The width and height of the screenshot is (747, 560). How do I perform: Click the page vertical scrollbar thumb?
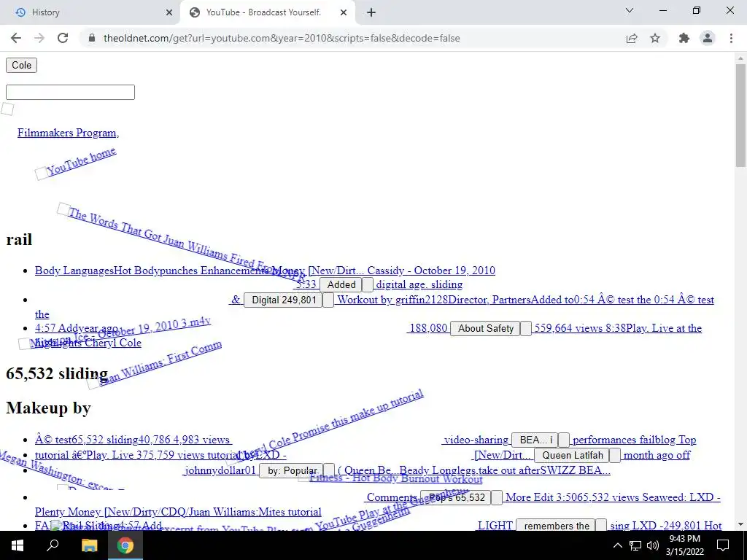(x=740, y=115)
